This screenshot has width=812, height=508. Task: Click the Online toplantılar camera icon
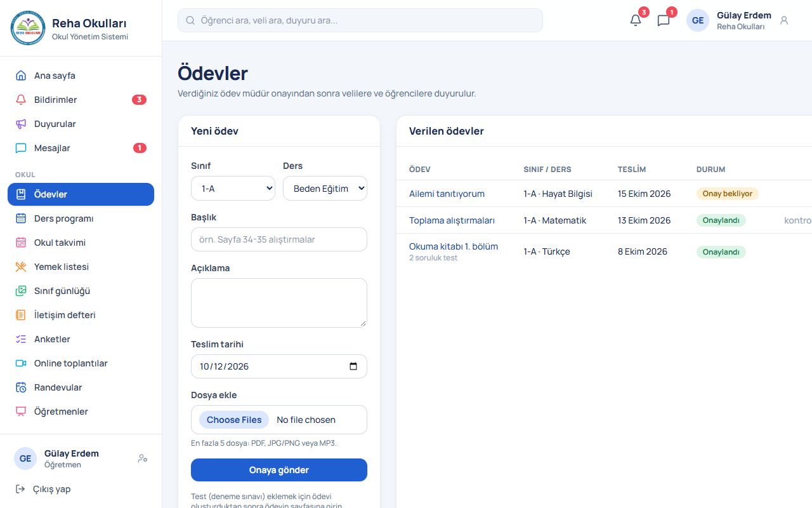coord(21,363)
